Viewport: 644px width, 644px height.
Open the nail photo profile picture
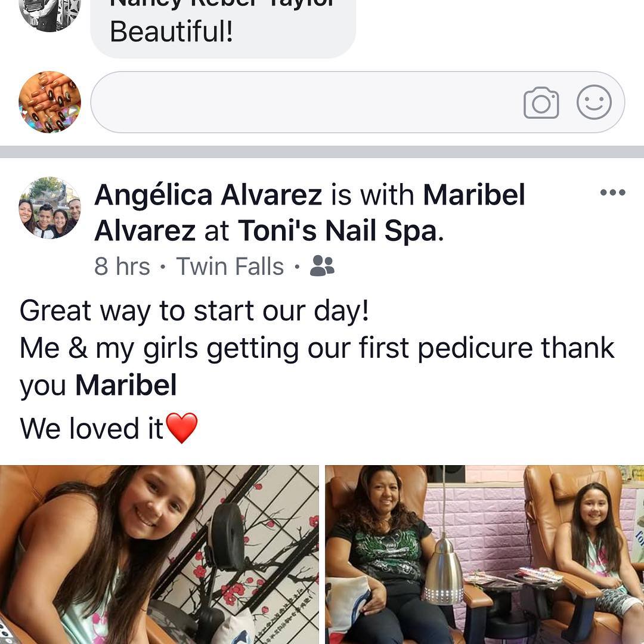pyautogui.click(x=49, y=103)
